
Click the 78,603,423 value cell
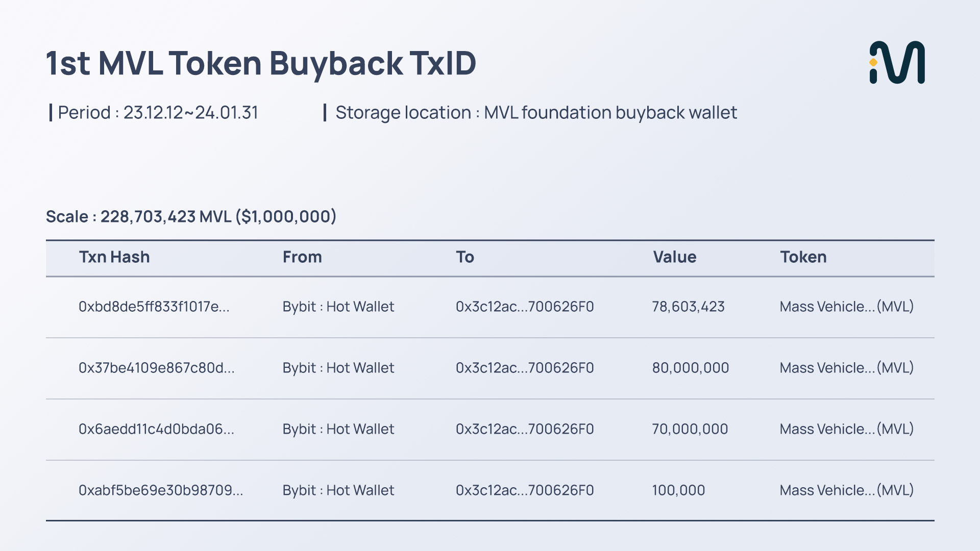click(x=688, y=307)
